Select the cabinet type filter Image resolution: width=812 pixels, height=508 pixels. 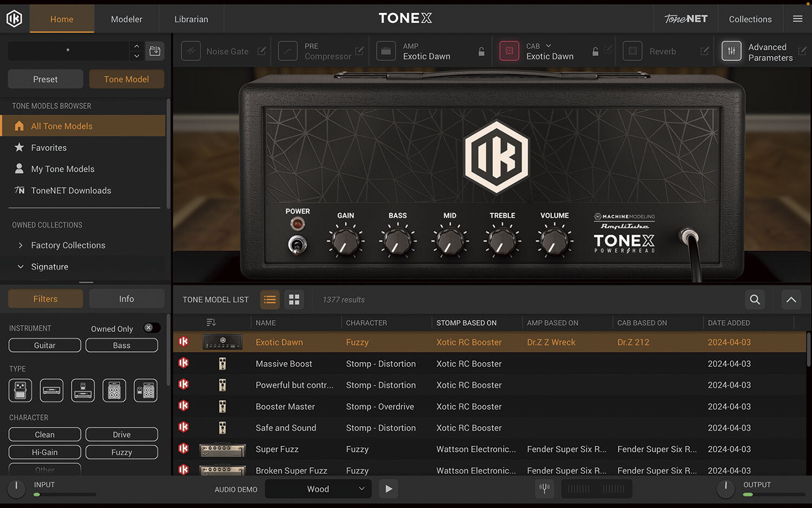coord(114,390)
